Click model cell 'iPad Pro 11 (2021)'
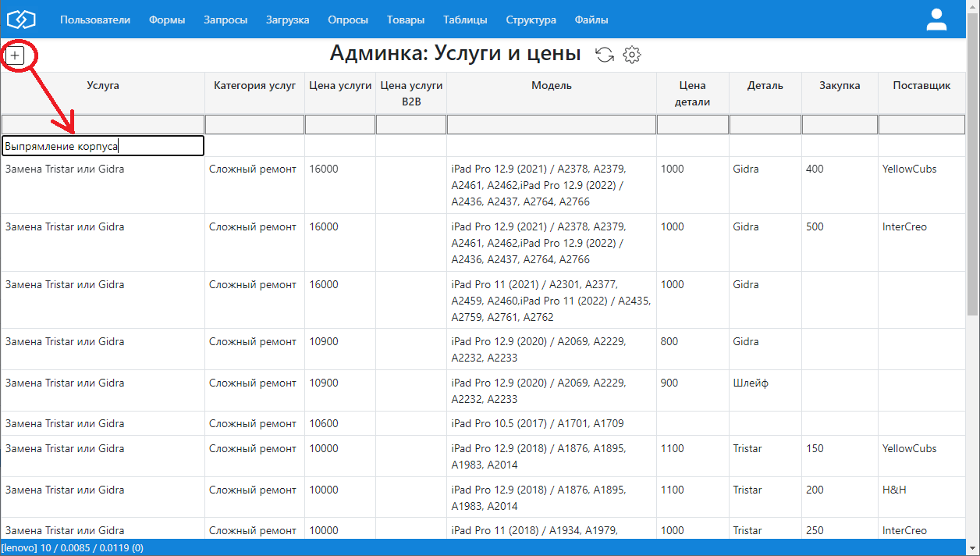Image resolution: width=980 pixels, height=556 pixels. click(x=551, y=301)
